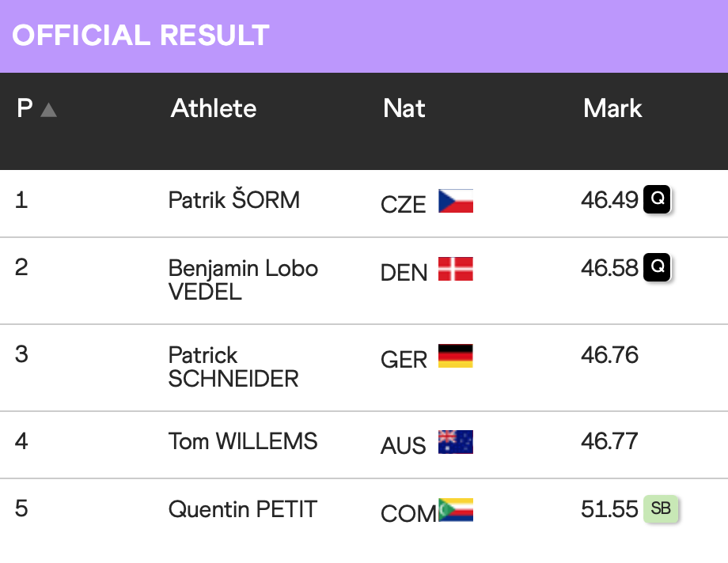Click the OFFICIAL RESULT heading
The image size is (728, 563).
pos(141,36)
